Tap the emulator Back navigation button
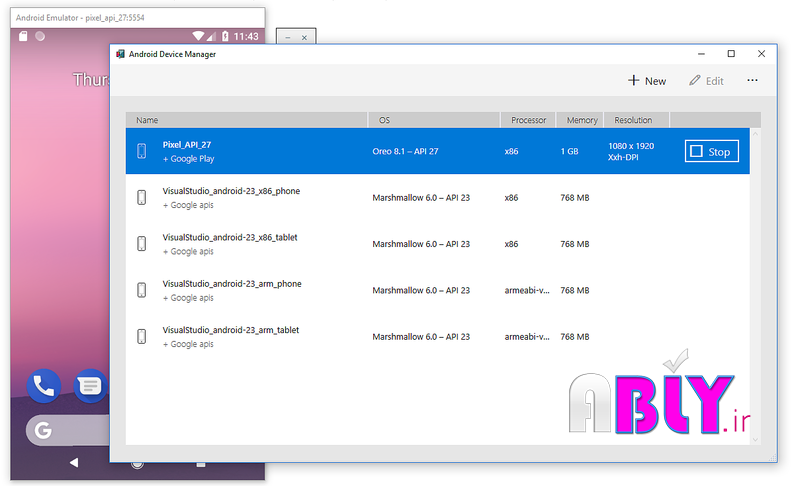 click(x=74, y=463)
